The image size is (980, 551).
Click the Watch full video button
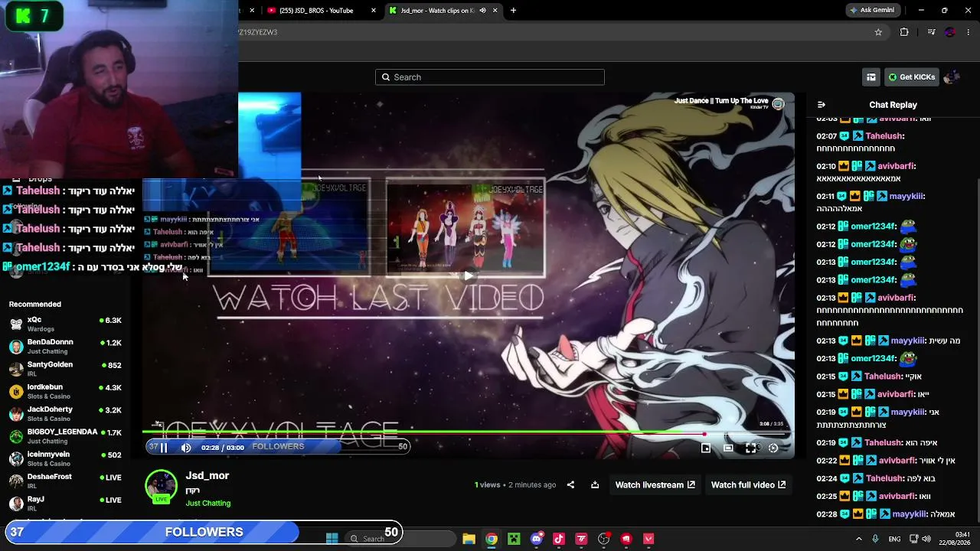748,484
